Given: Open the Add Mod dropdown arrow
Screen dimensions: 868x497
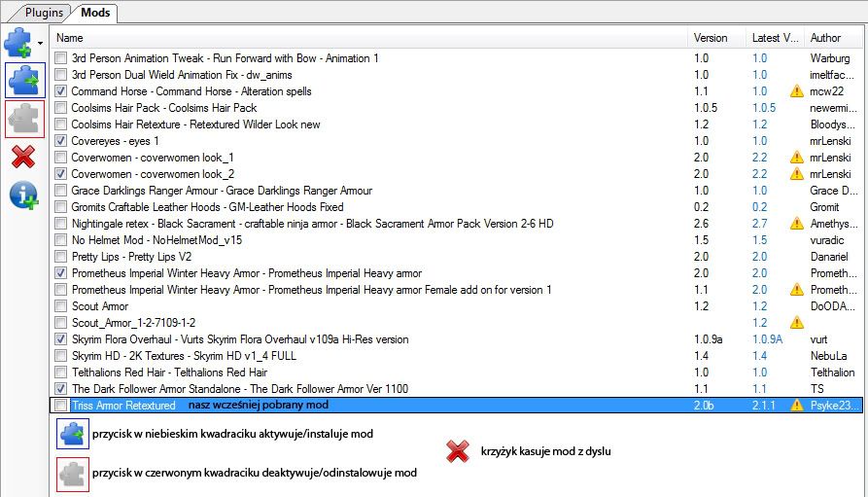Looking at the screenshot, I should tap(40, 43).
